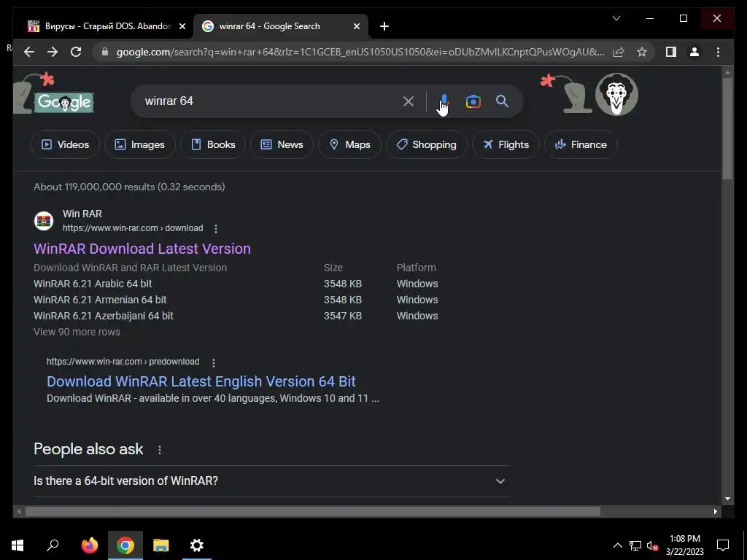Filter results by Images
This screenshot has width=747, height=560.
coord(139,144)
